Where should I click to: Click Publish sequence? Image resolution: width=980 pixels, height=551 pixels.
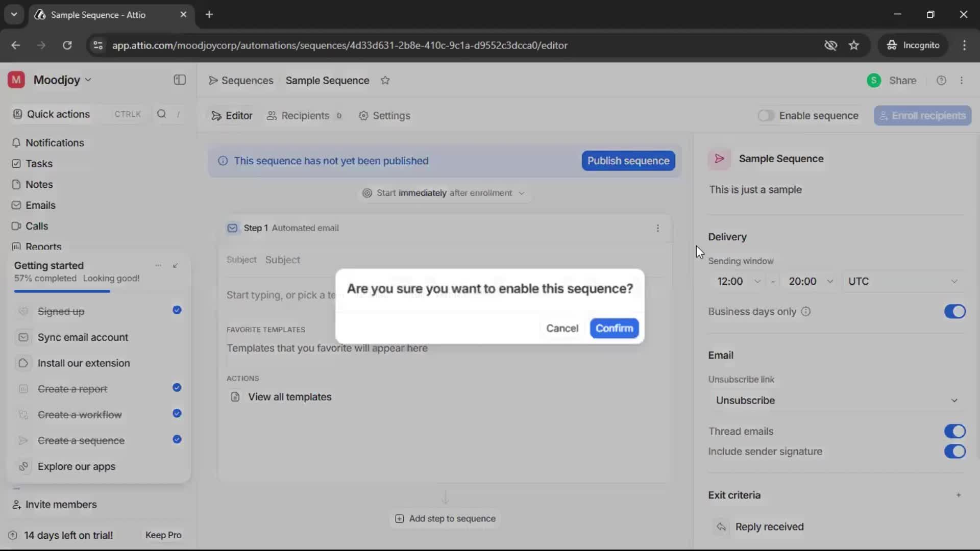point(627,161)
